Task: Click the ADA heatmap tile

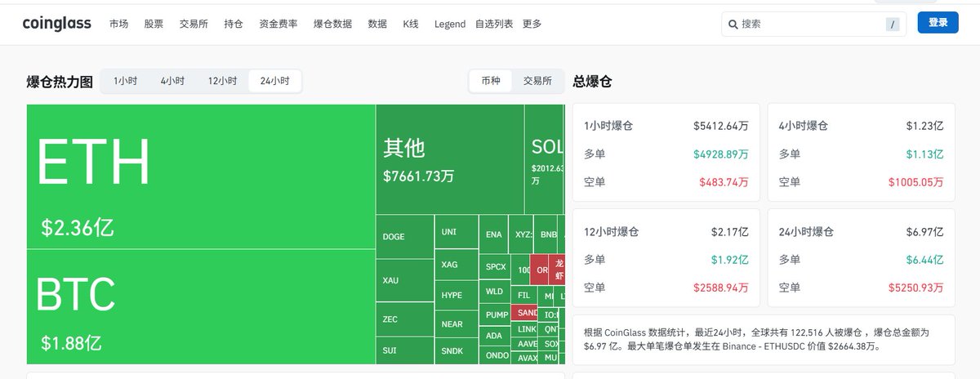Action: coord(495,336)
